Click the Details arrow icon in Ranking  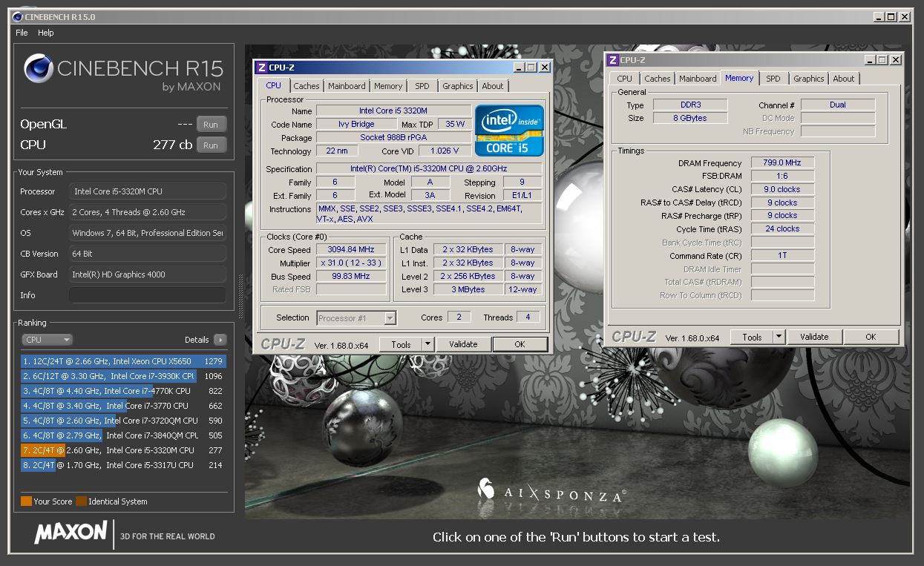220,340
